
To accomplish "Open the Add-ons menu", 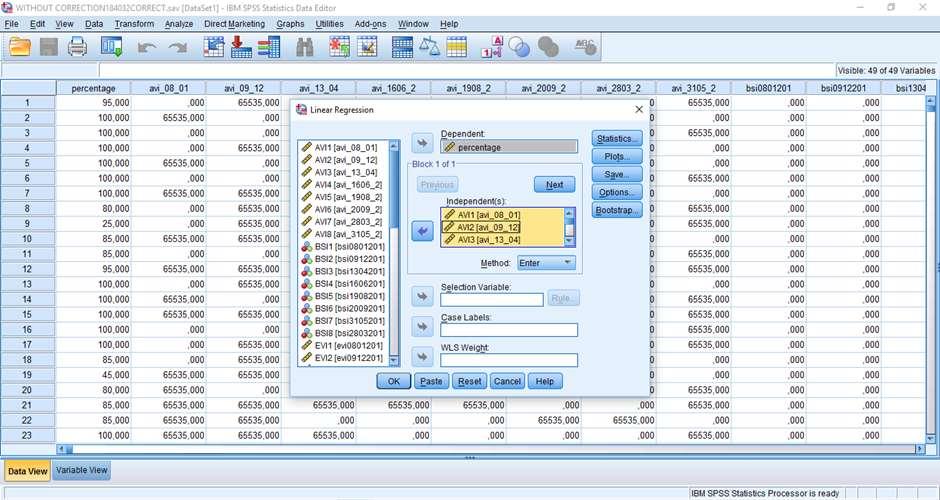I will click(x=370, y=24).
